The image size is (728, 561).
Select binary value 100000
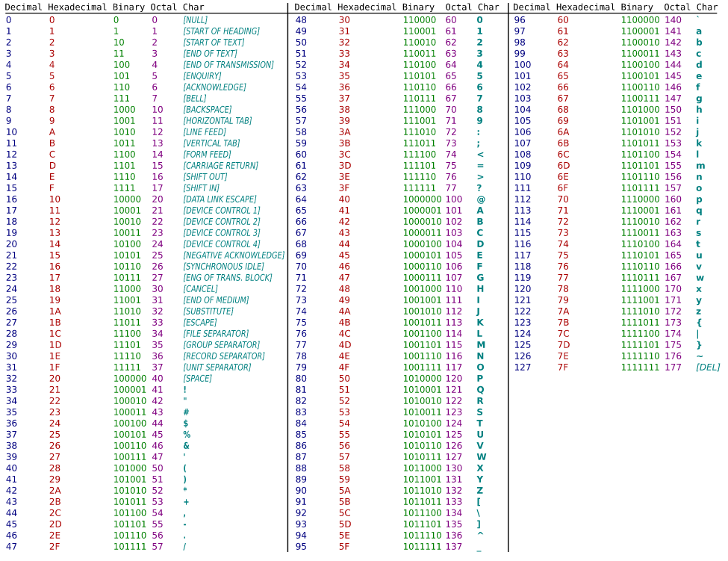click(130, 379)
